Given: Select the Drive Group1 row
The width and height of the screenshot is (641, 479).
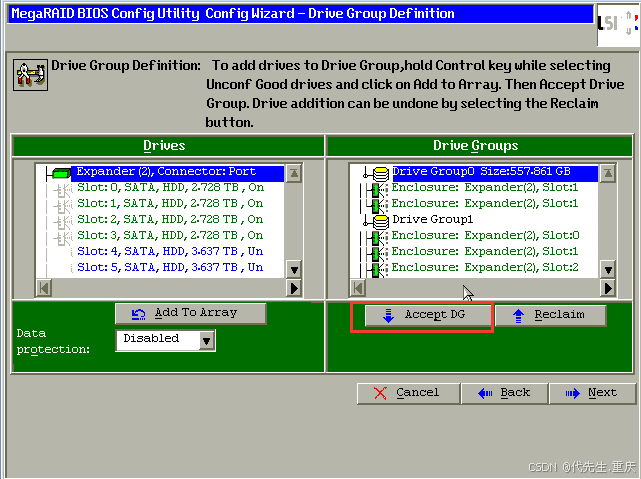Looking at the screenshot, I should (x=433, y=219).
